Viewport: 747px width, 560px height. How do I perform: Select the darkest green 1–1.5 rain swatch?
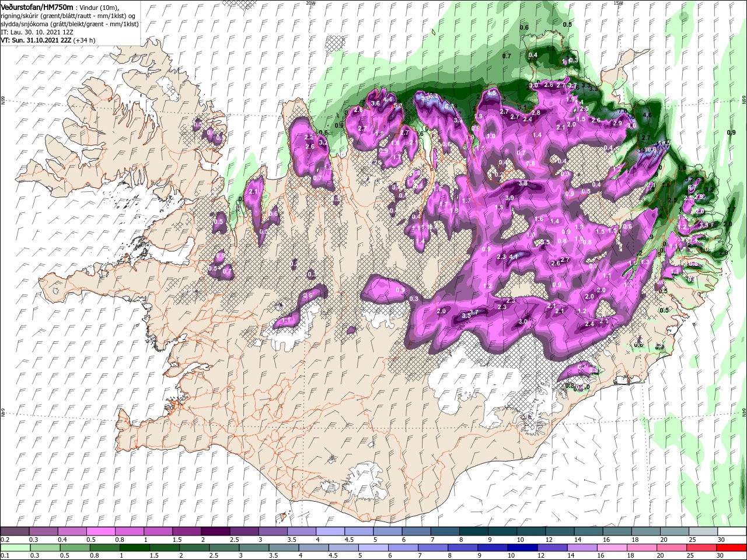point(134,548)
